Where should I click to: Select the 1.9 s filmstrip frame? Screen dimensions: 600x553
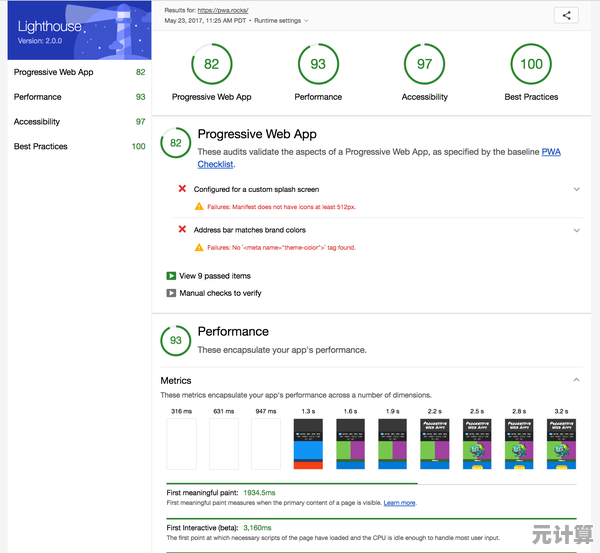(393, 444)
